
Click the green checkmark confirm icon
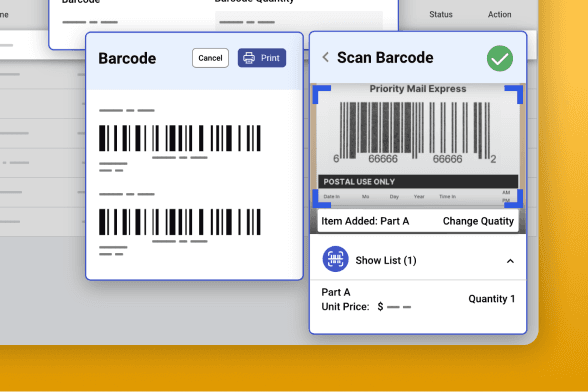[500, 59]
